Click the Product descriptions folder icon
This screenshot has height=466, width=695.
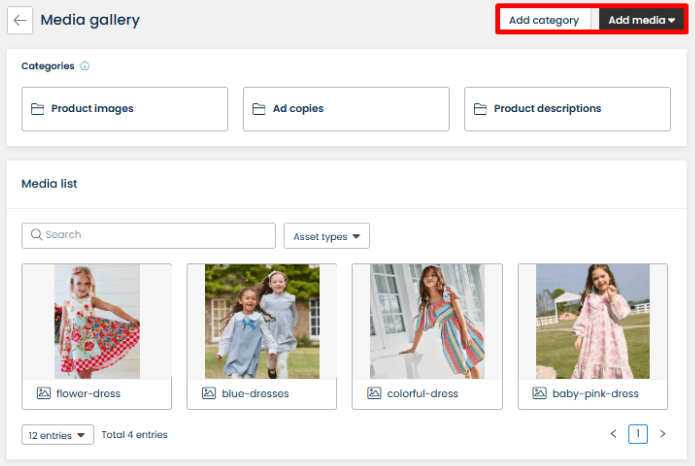(x=480, y=109)
